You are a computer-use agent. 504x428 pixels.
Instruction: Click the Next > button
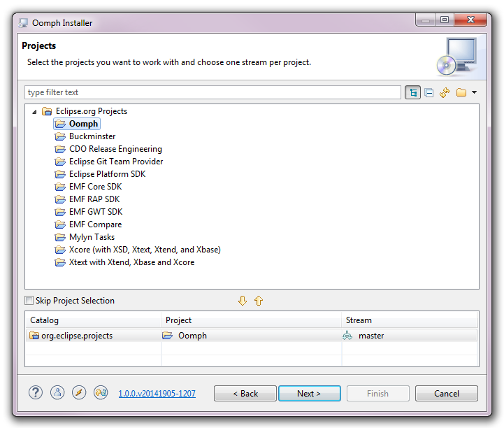coord(310,394)
